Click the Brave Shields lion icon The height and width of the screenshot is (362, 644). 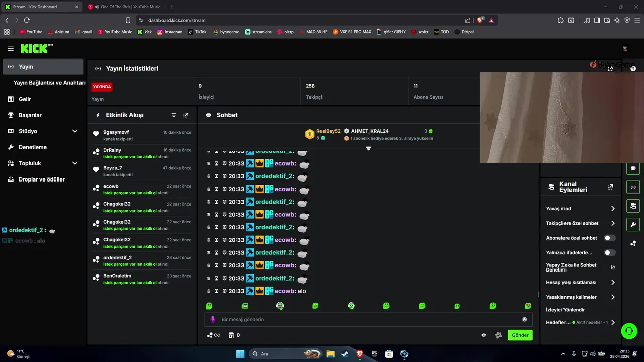click(x=480, y=20)
